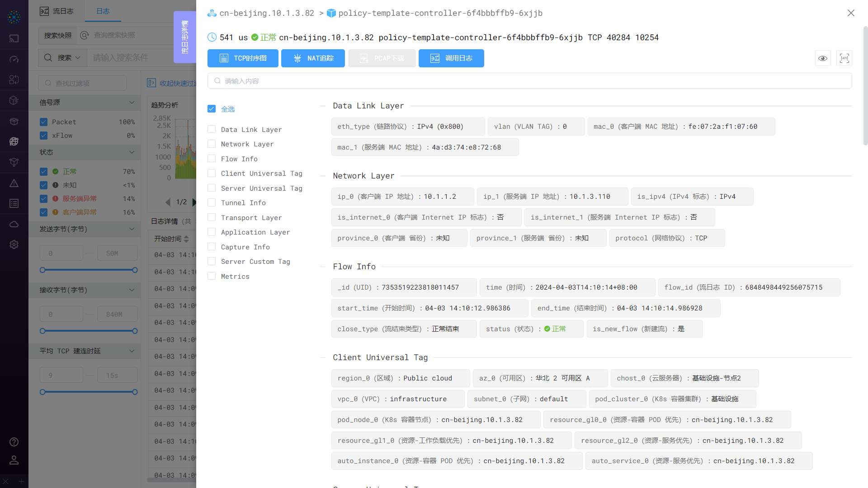Select the 日志 tab
Viewport: 868px width, 488px height.
pyautogui.click(x=103, y=11)
